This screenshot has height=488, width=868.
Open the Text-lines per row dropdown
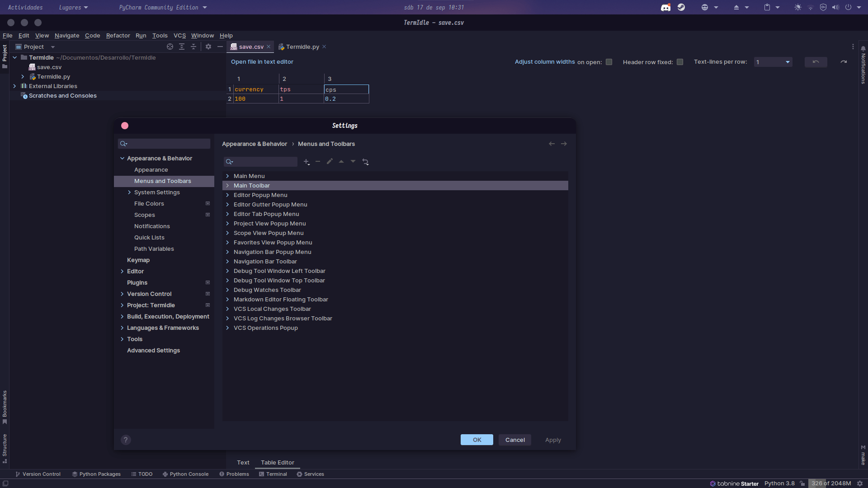tap(773, 62)
